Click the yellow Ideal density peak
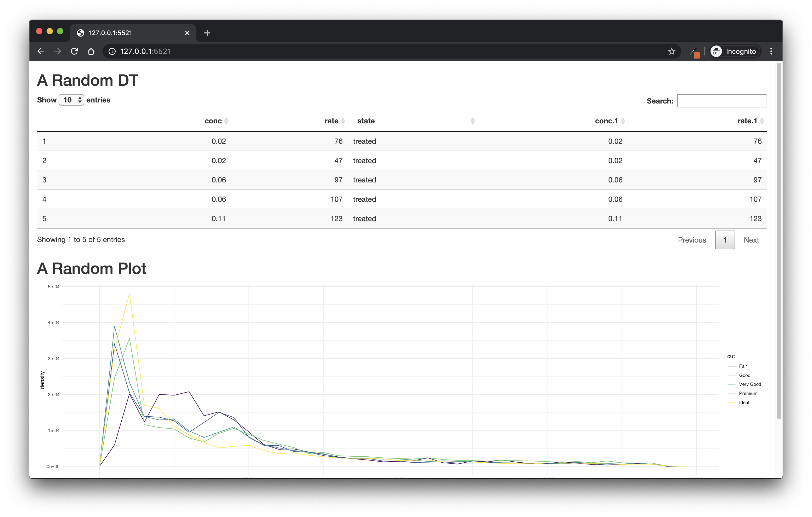Viewport: 812px width, 517px height. pos(129,294)
